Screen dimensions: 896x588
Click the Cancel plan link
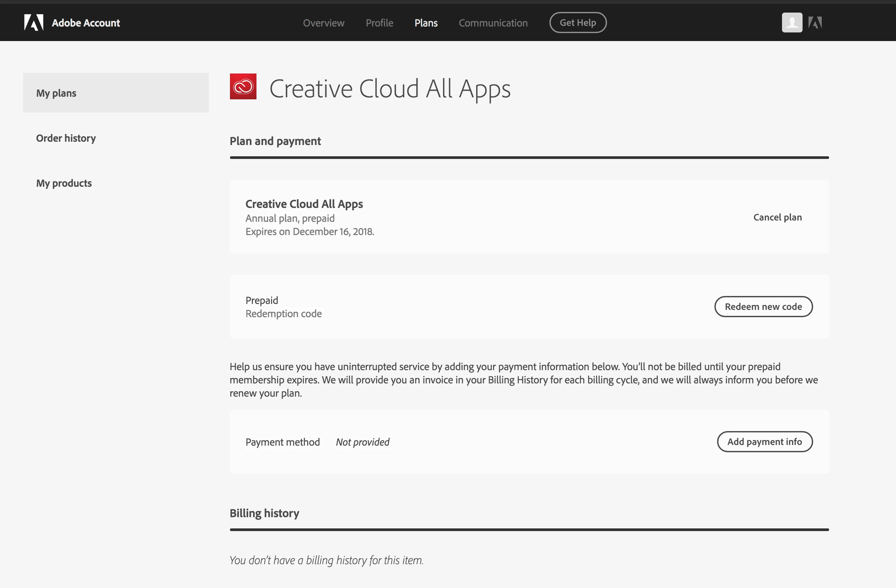777,217
